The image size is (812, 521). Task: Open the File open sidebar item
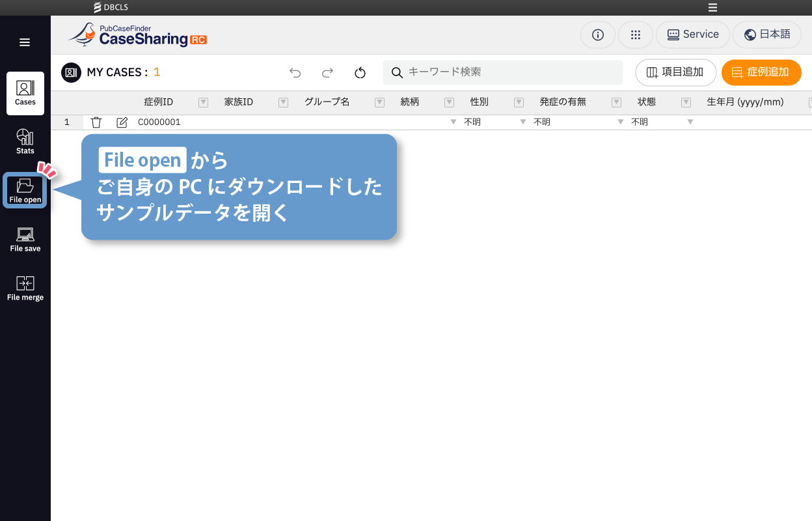(25, 190)
